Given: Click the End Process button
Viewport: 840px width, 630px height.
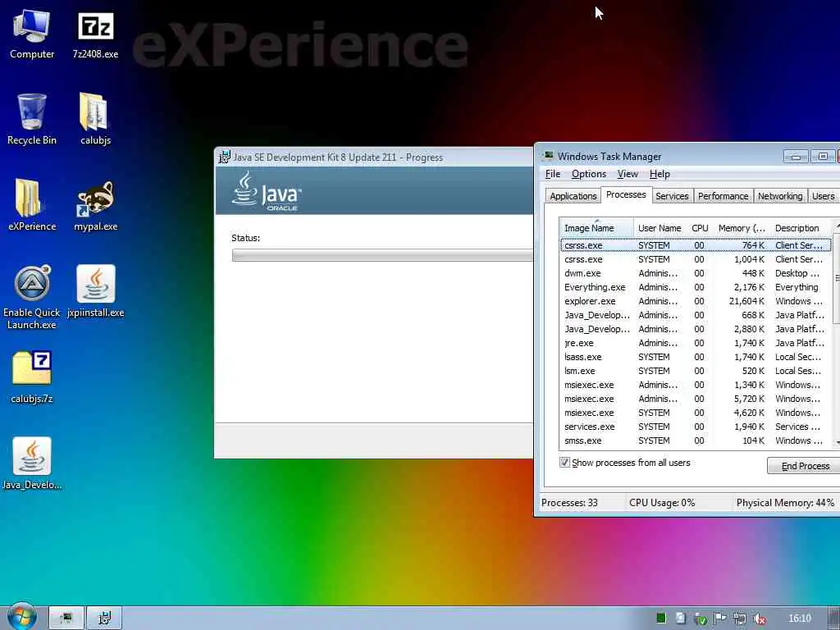Looking at the screenshot, I should pyautogui.click(x=804, y=466).
